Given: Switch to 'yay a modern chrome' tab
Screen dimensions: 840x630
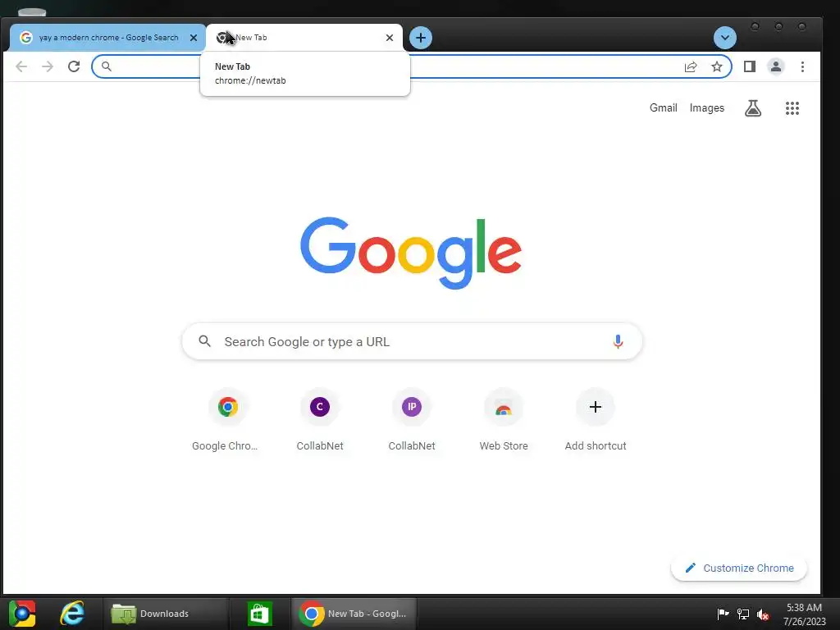Looking at the screenshot, I should pos(107,38).
